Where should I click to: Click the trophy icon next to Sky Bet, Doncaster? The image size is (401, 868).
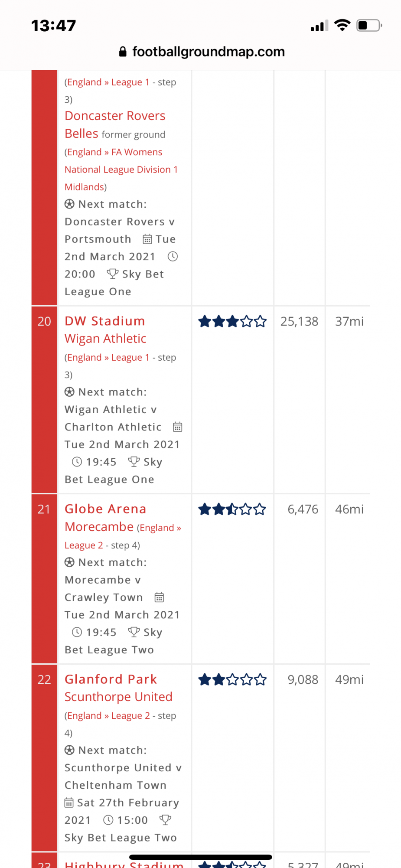point(113,274)
